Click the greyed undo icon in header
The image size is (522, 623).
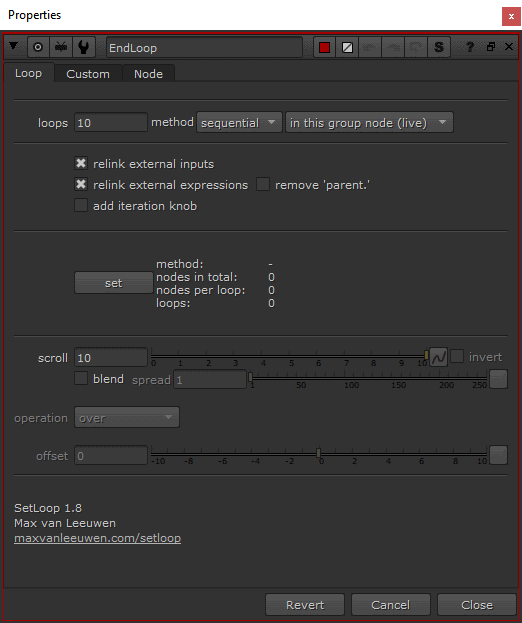[x=370, y=47]
